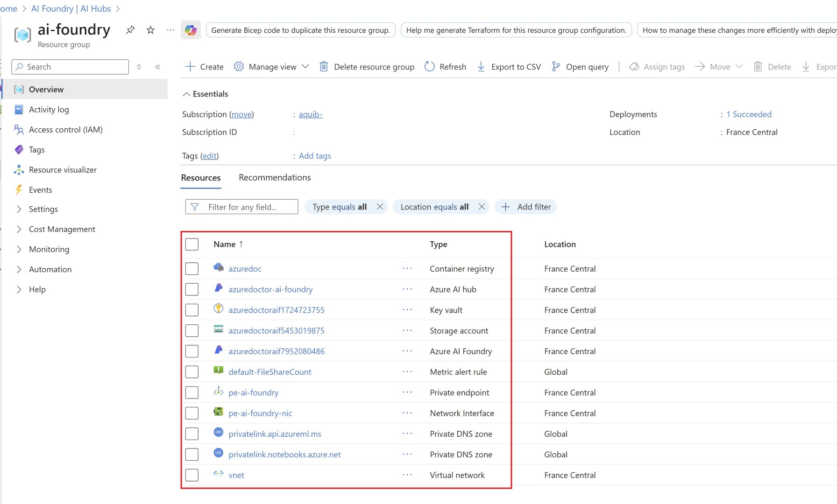This screenshot has width=837, height=504.
Task: Open the Manage view dropdown
Action: coord(271,67)
